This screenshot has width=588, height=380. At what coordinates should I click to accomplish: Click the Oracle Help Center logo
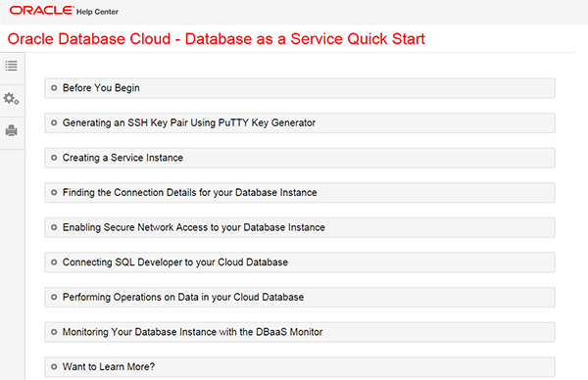[64, 11]
